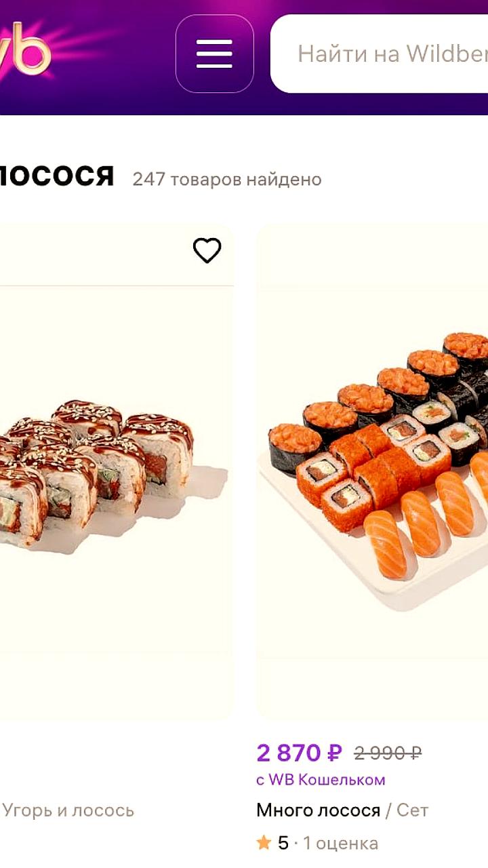Click the orange star rating icon
Image resolution: width=488 pixels, height=868 pixels.
(264, 843)
